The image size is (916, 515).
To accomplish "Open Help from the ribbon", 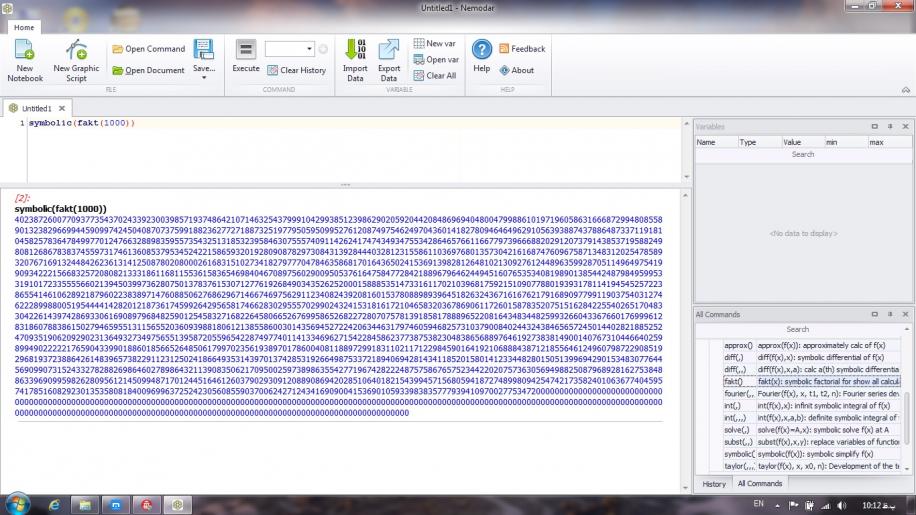I will [x=481, y=54].
